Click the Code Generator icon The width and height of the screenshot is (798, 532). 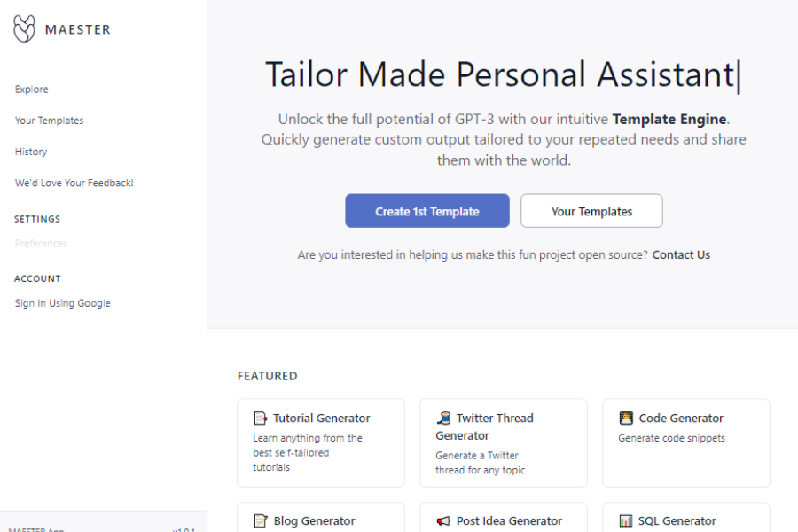(625, 418)
